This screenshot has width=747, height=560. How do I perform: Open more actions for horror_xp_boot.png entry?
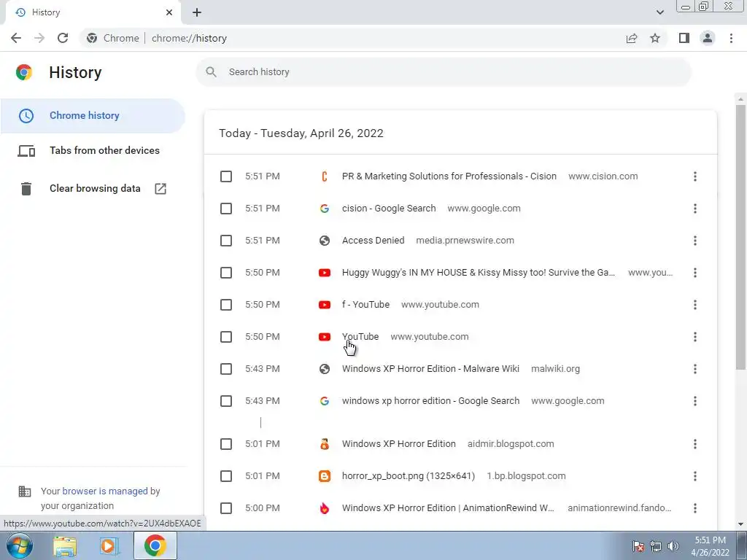coord(695,476)
